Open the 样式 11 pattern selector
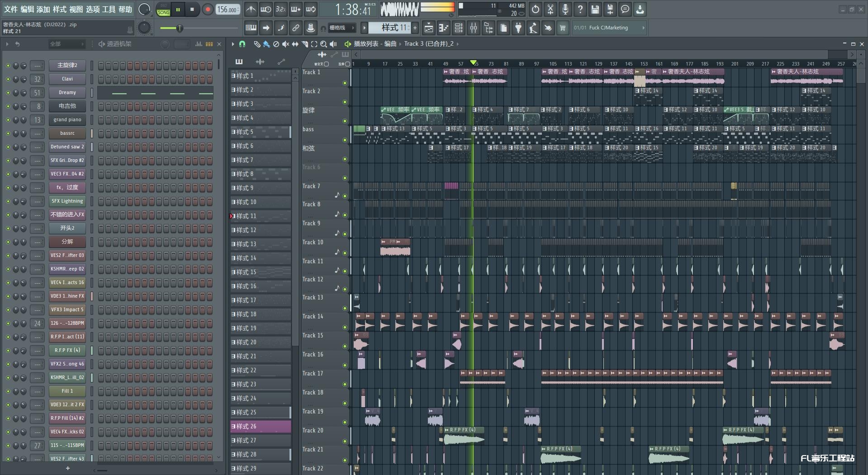 [x=389, y=28]
